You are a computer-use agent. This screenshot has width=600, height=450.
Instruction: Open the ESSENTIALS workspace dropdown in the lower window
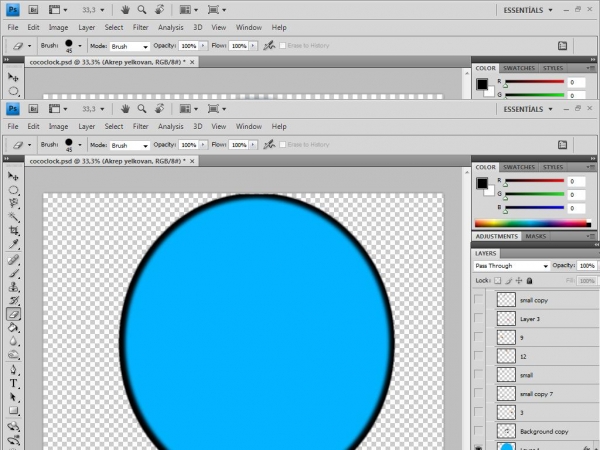[528, 109]
